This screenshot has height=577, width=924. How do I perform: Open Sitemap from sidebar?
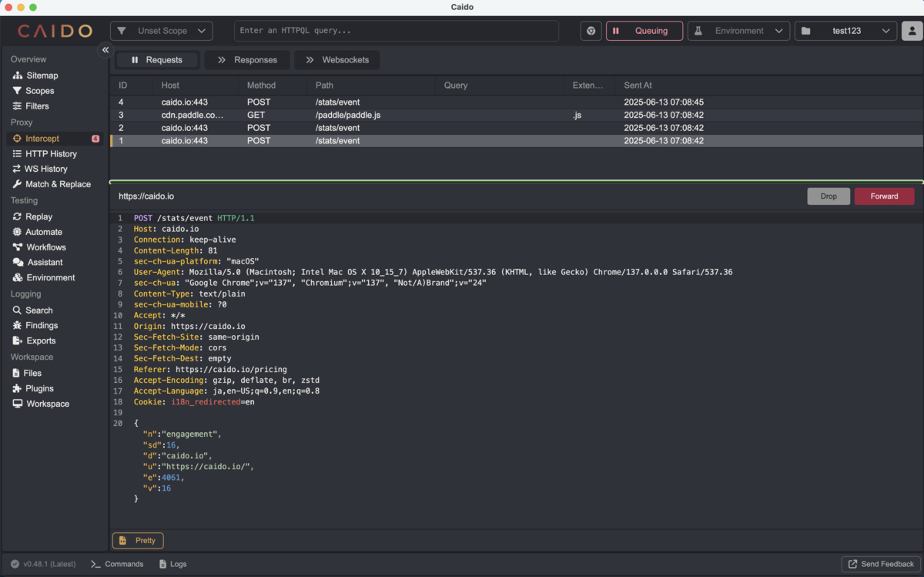click(35, 75)
